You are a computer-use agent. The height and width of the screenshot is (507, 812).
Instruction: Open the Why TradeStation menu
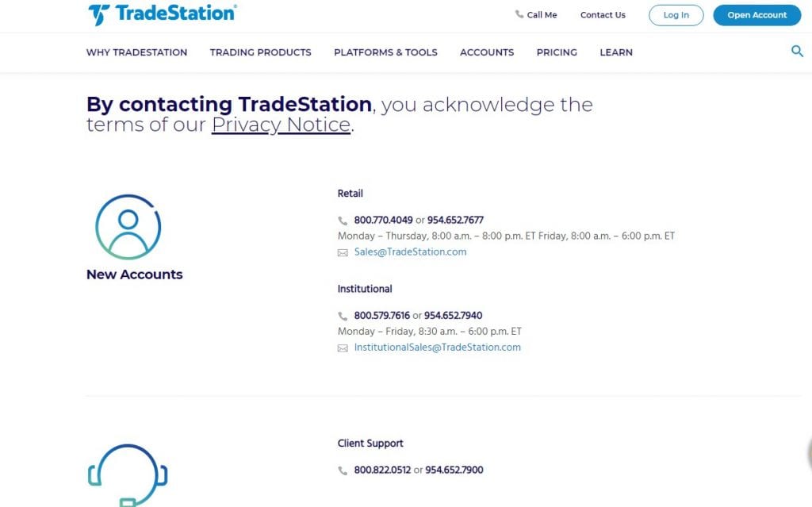(x=136, y=52)
